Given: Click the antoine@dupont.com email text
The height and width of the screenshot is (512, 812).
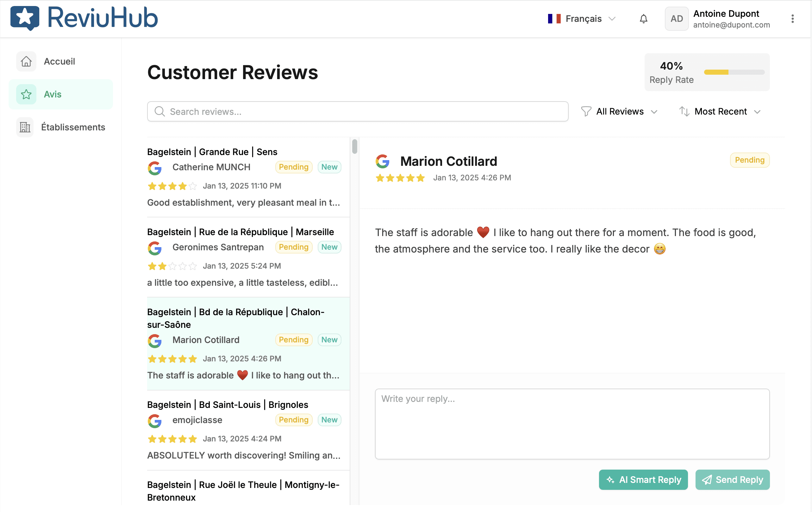Looking at the screenshot, I should (x=731, y=25).
